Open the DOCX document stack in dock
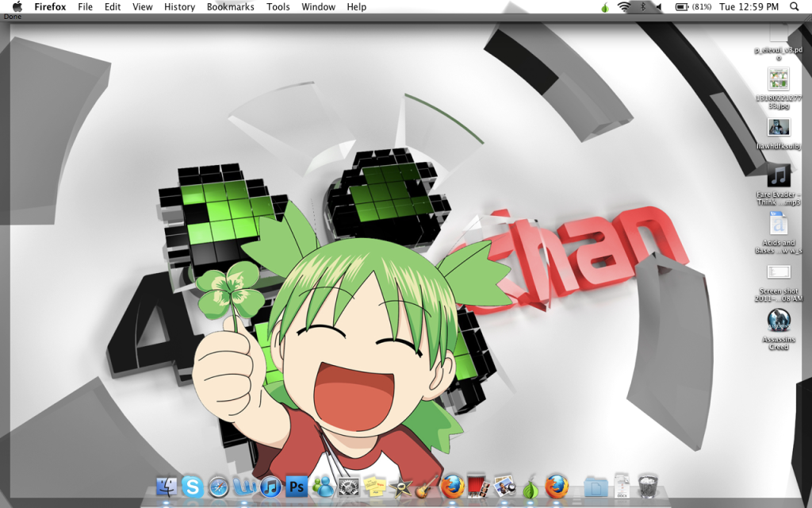The height and width of the screenshot is (508, 812). pos(622,486)
